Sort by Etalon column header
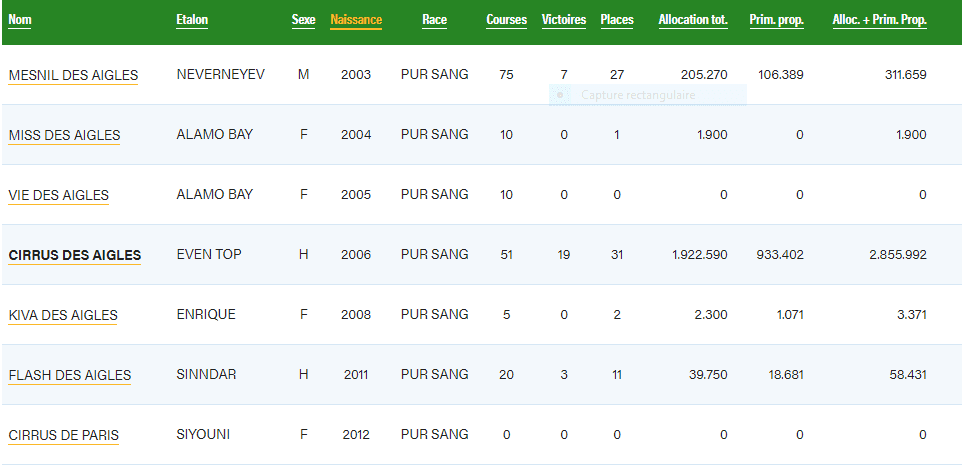 (x=192, y=20)
